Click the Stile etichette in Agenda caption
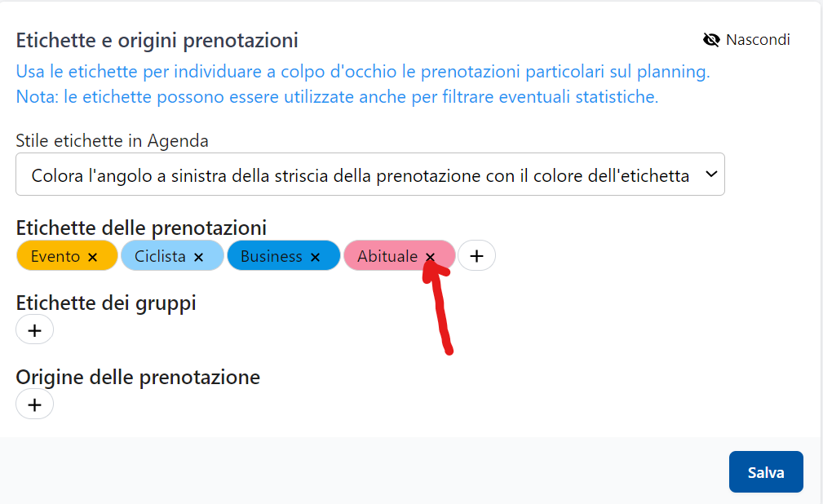 click(x=112, y=141)
